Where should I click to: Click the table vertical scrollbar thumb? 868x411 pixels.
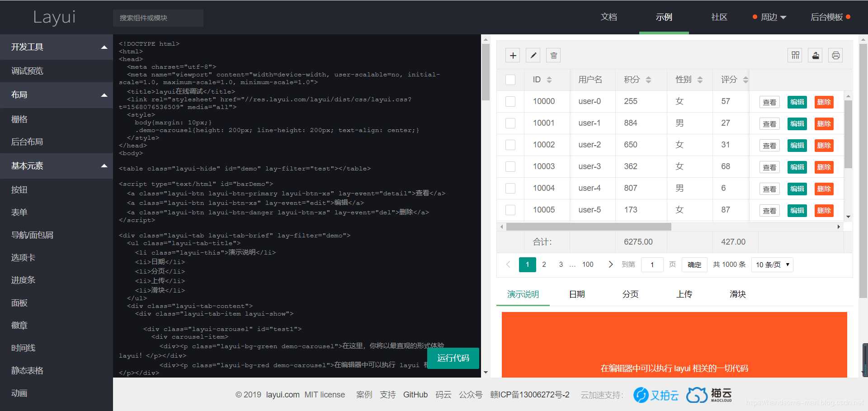tap(848, 134)
